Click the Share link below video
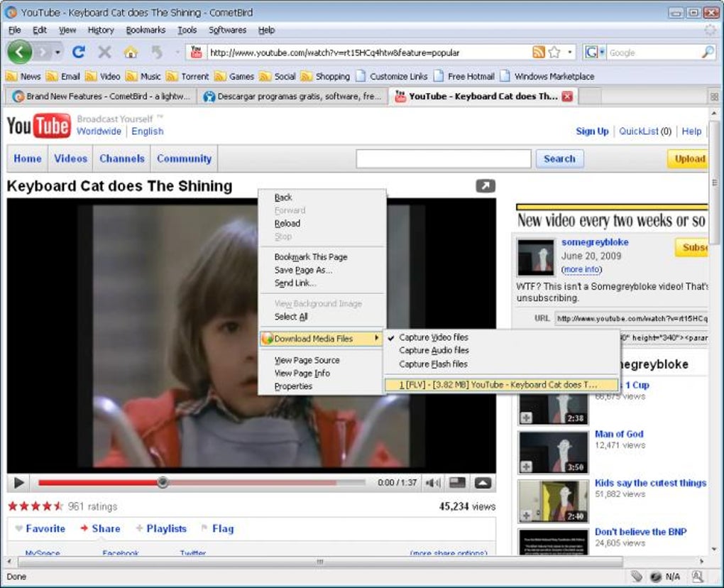The height and width of the screenshot is (588, 724). [100, 528]
